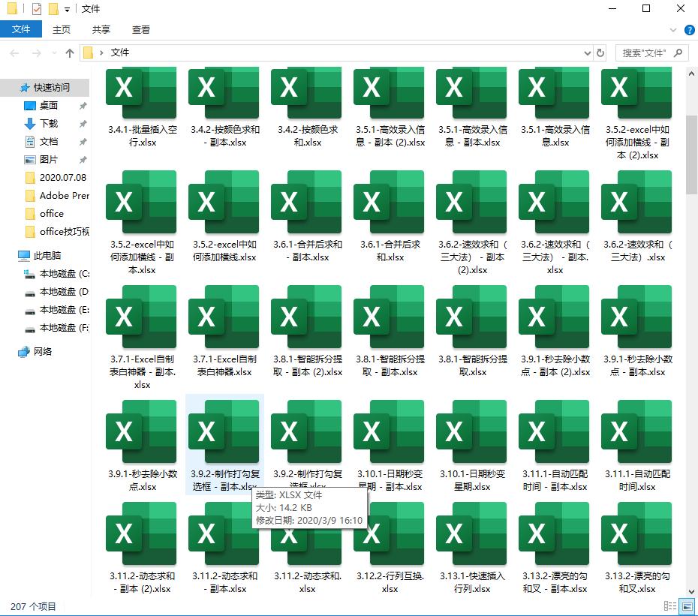Open Quick Access toolbar customize dropdown

pos(67,9)
